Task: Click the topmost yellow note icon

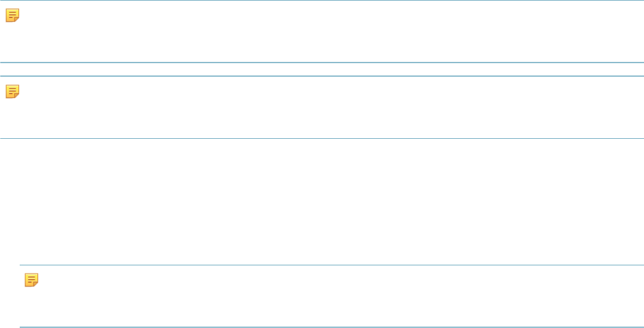Action: 12,15
